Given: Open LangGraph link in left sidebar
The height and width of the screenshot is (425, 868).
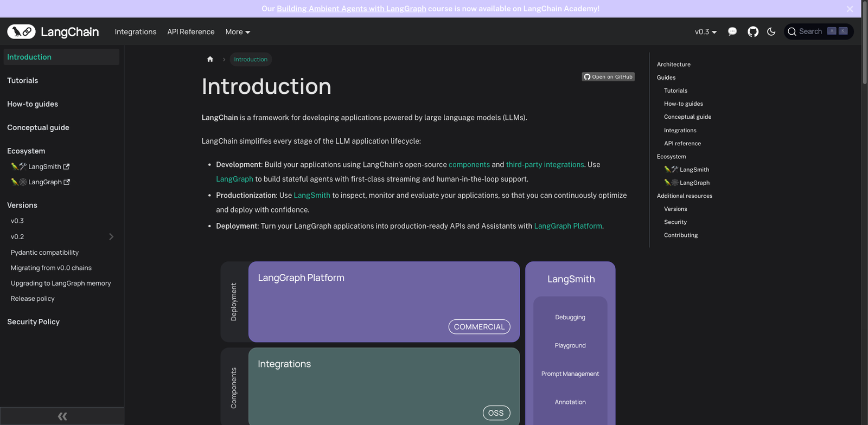Looking at the screenshot, I should (40, 182).
